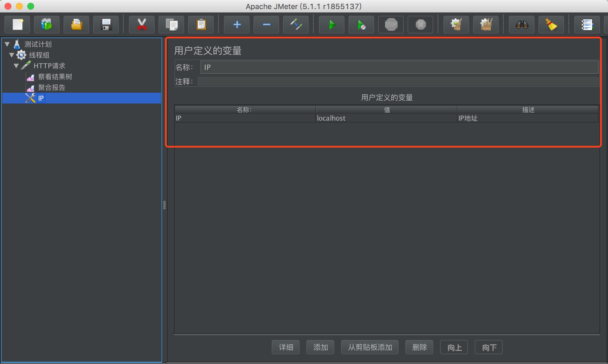Click the Stop sign icon
Image resolution: width=608 pixels, height=364 pixels.
pos(391,24)
